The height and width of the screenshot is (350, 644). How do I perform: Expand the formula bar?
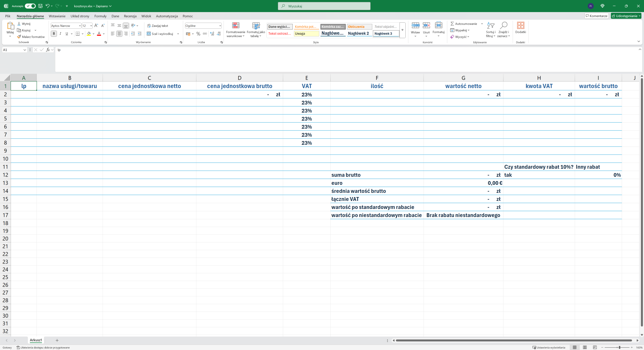[x=640, y=50]
